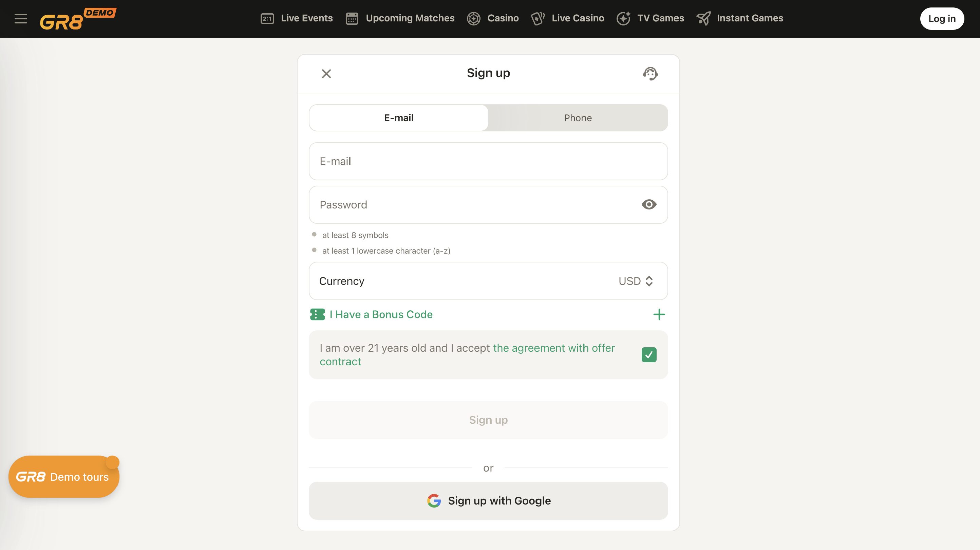980x550 pixels.
Task: Click the Live Events icon in navigation
Action: (x=267, y=18)
